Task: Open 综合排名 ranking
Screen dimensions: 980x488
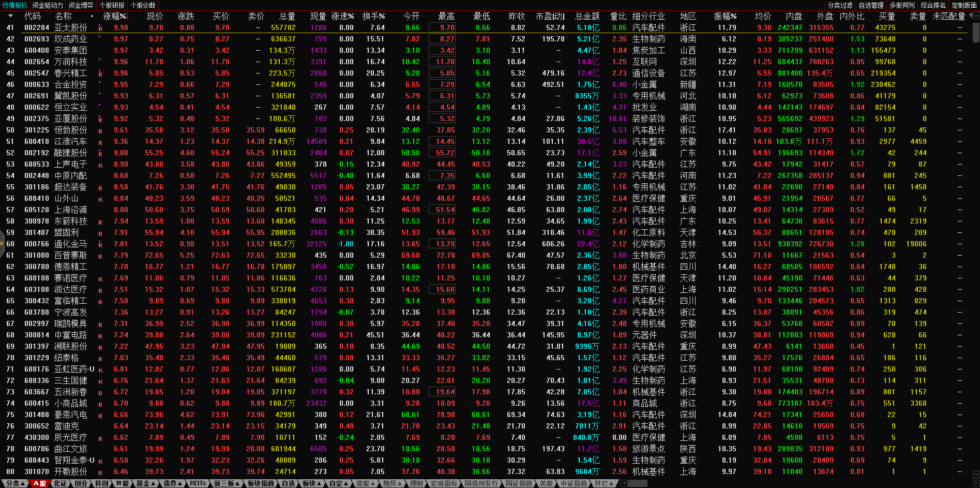Action: click(933, 5)
